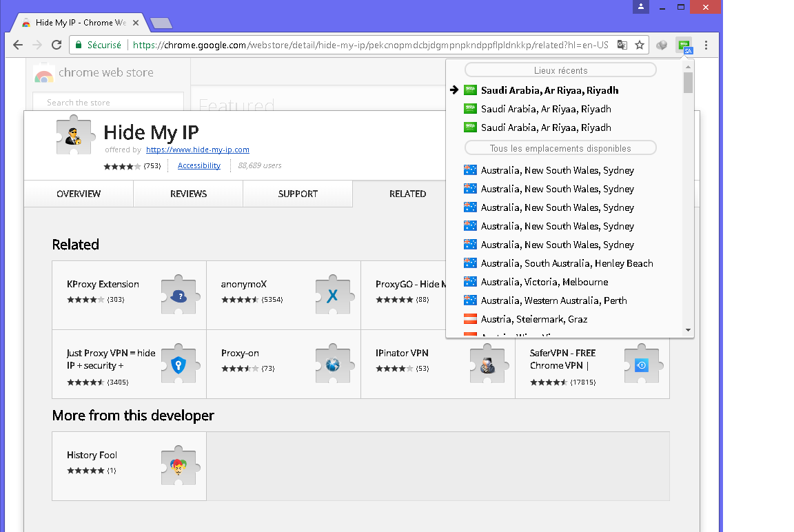Close the Hide My IP browser tab

click(x=136, y=23)
